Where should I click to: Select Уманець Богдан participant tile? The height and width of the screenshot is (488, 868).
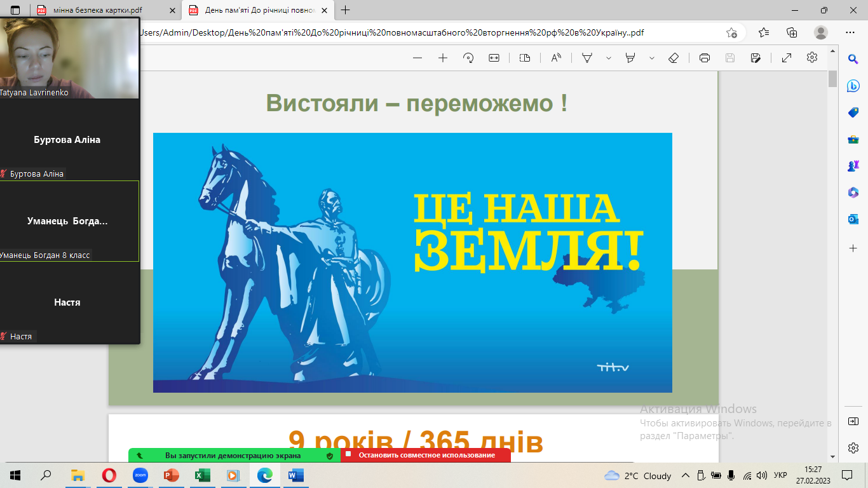[69, 221]
